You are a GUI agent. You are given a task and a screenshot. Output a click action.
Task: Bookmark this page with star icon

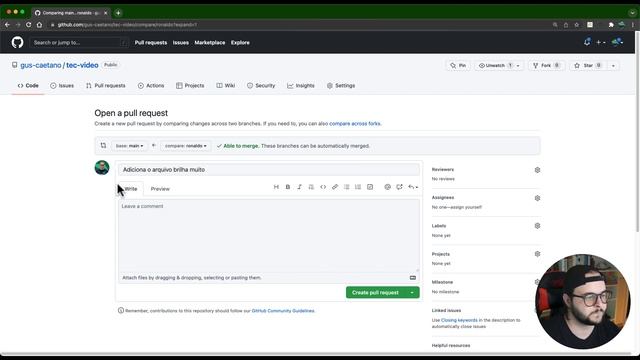pyautogui.click(x=576, y=24)
